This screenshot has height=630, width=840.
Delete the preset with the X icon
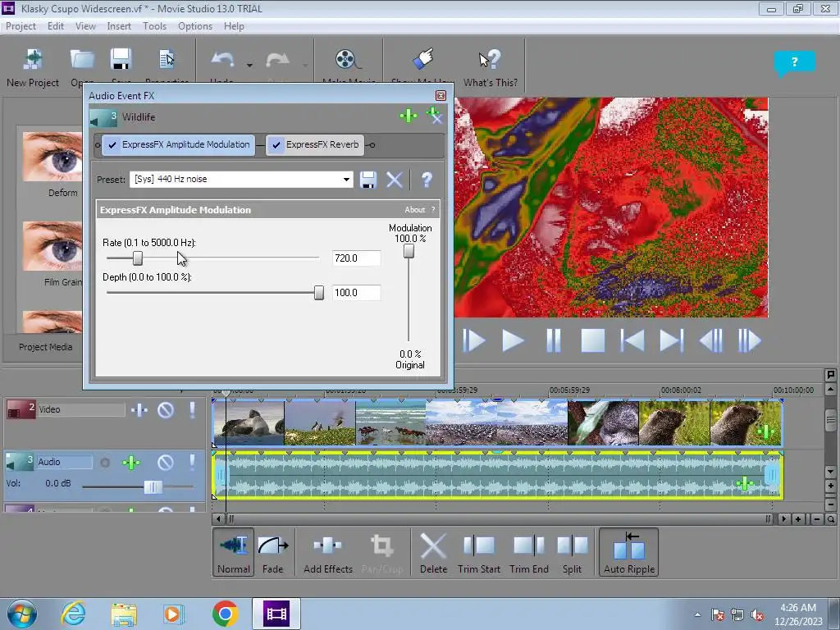(395, 180)
